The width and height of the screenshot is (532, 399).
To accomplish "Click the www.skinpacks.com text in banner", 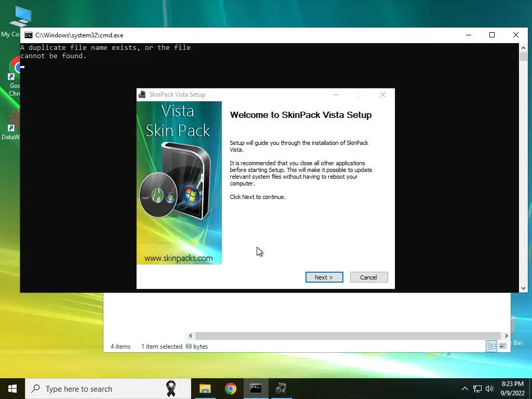I will pyautogui.click(x=179, y=258).
